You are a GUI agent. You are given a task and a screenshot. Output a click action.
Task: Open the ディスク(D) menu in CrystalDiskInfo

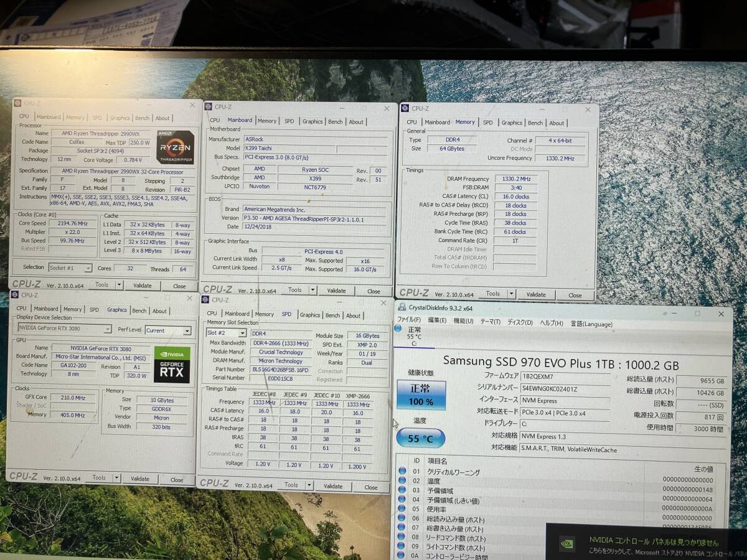(x=520, y=322)
